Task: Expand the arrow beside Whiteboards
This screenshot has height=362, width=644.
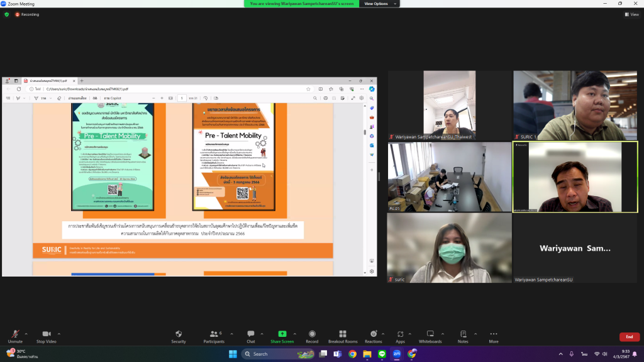Action: pyautogui.click(x=442, y=334)
